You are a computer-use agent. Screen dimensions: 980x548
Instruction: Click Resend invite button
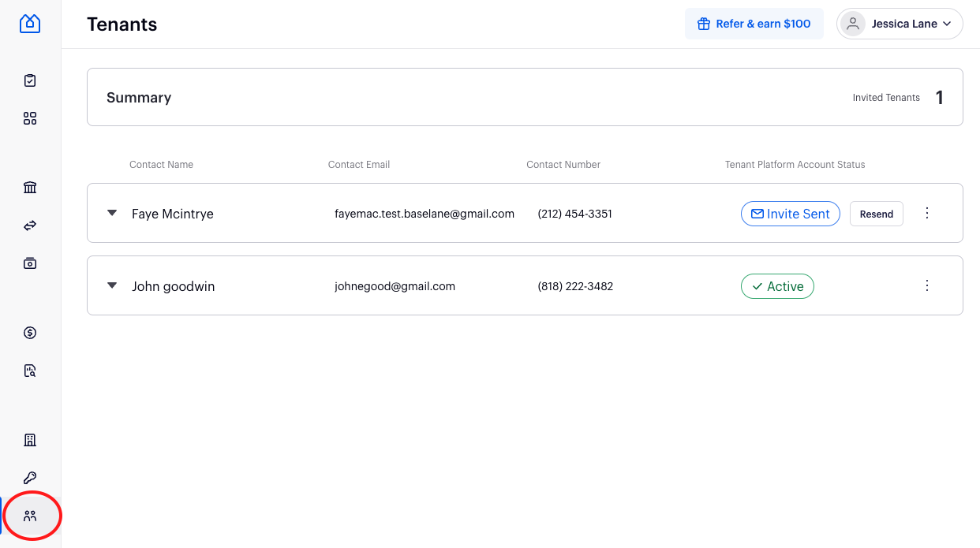point(877,214)
